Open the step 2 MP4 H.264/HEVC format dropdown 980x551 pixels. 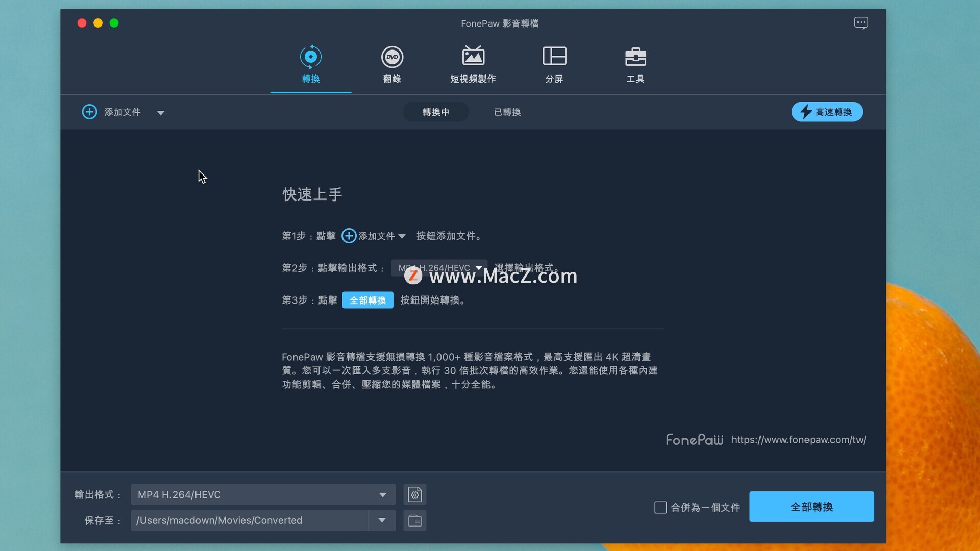[x=439, y=268]
